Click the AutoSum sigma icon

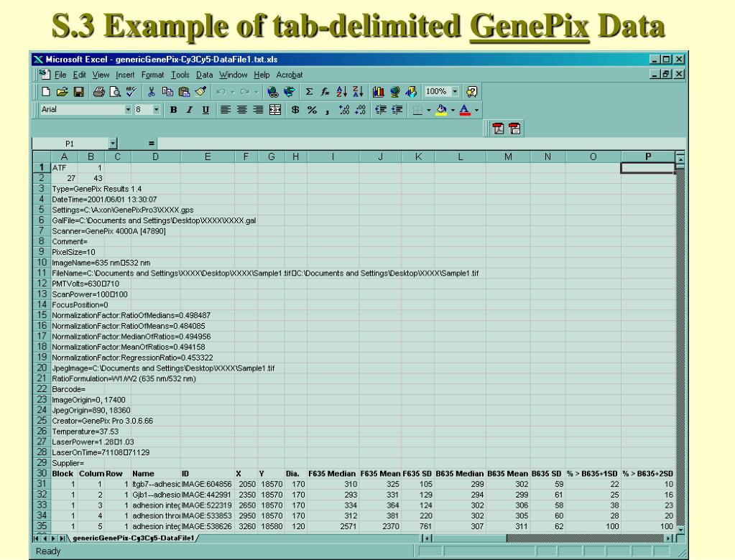pos(310,92)
